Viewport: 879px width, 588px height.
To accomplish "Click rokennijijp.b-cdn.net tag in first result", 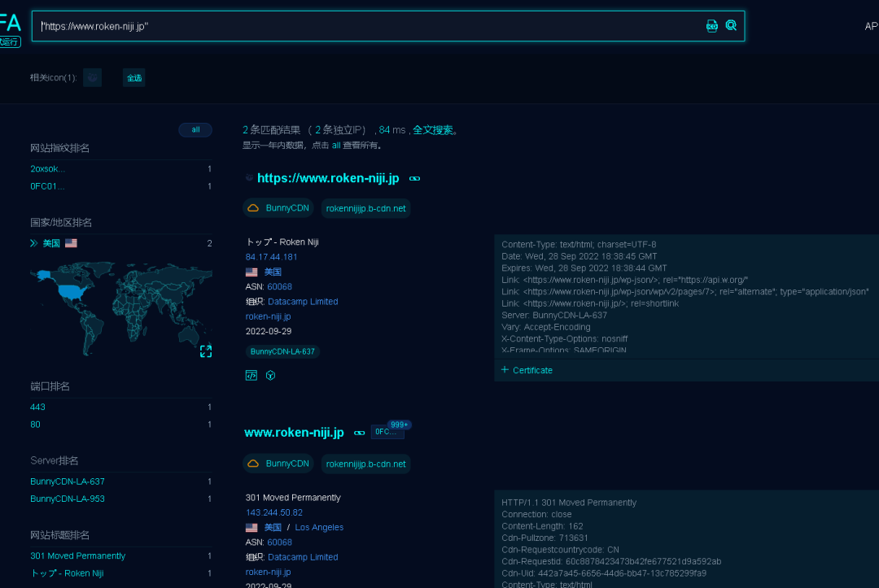I will 365,208.
